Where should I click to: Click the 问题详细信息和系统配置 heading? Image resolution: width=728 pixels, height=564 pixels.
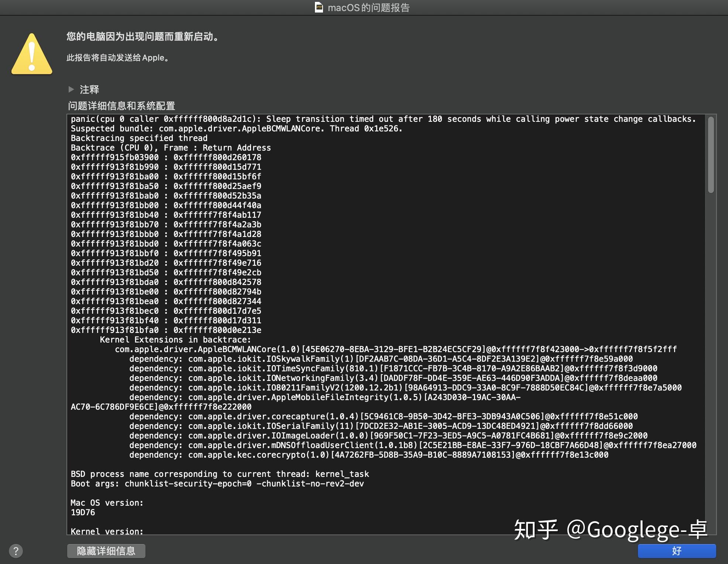122,106
